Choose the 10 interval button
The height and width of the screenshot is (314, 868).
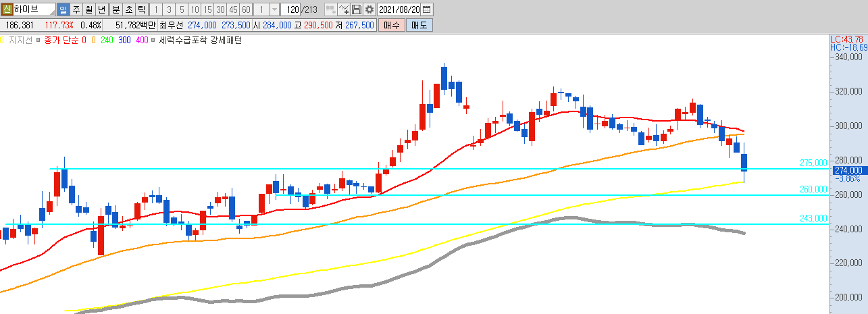click(x=195, y=9)
